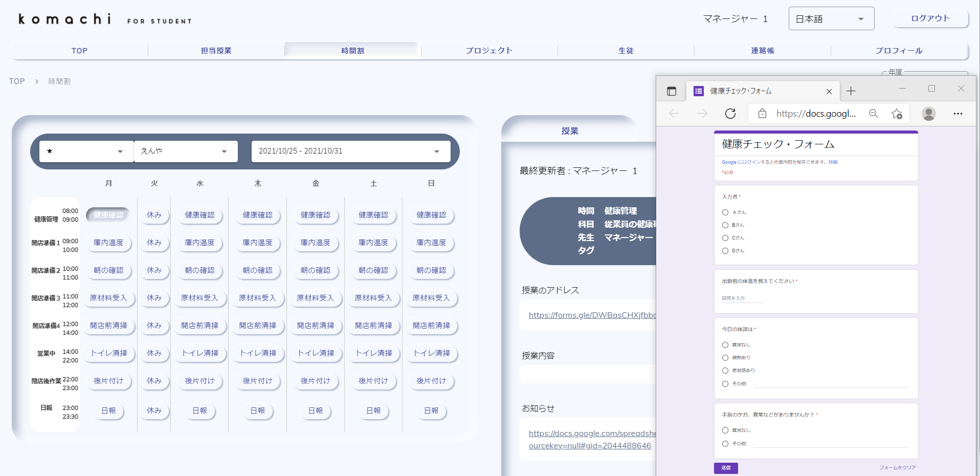980x476 pixels.
Task: Select Cさん as the 入力者
Action: (725, 238)
